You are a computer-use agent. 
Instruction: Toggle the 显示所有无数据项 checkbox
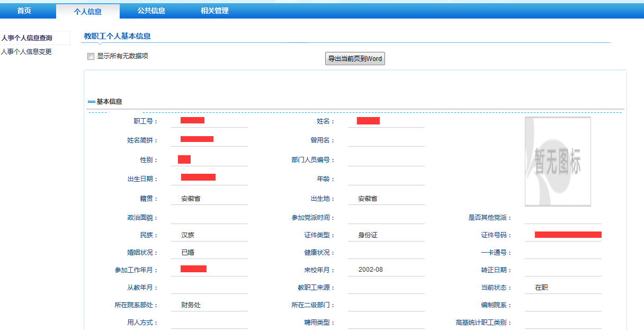pyautogui.click(x=91, y=57)
